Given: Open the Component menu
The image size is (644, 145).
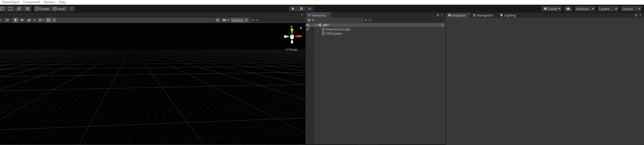Looking at the screenshot, I should click(x=32, y=2).
